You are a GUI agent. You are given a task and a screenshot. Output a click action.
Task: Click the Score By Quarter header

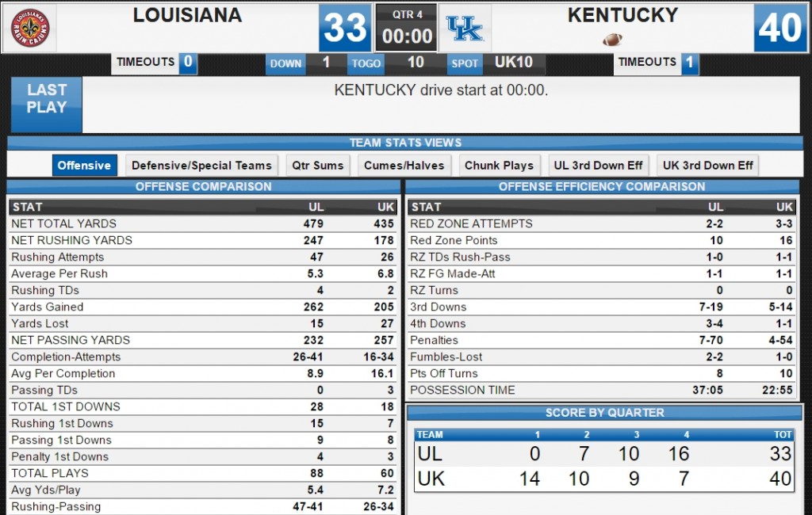[604, 413]
